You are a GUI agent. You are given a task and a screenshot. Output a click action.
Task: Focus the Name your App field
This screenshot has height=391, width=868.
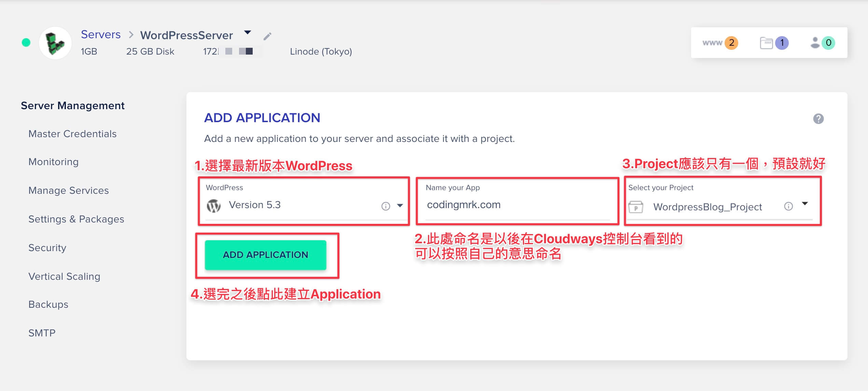[517, 205]
